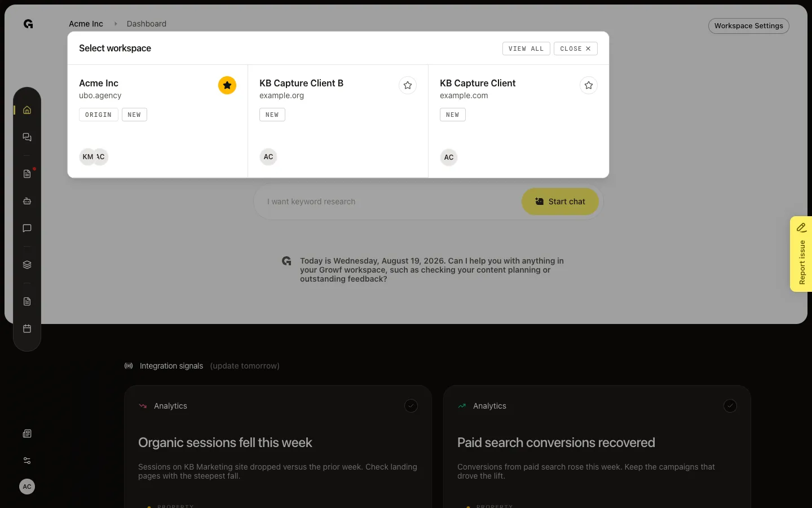Click the Integration signals heading
Screen dimensions: 812x508
point(171,366)
